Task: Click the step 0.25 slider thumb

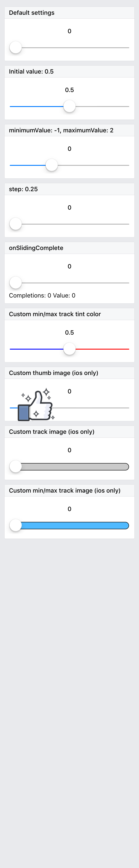Action: (15, 224)
